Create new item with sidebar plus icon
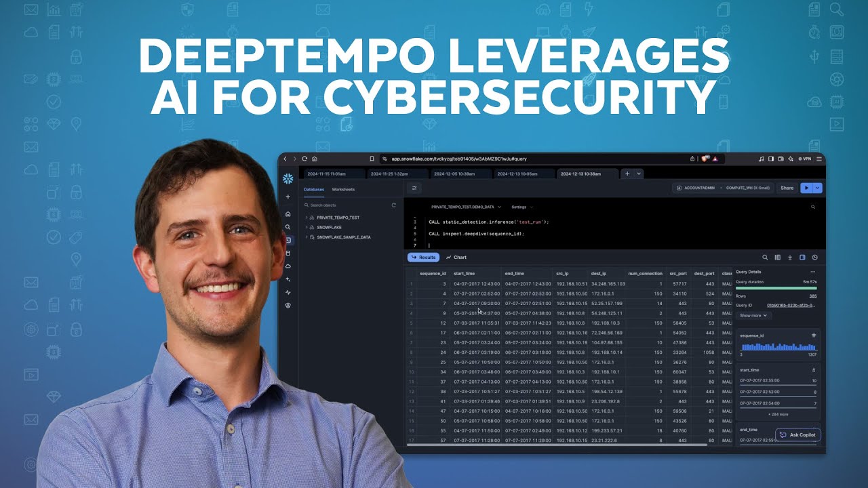868x488 pixels. (288, 197)
